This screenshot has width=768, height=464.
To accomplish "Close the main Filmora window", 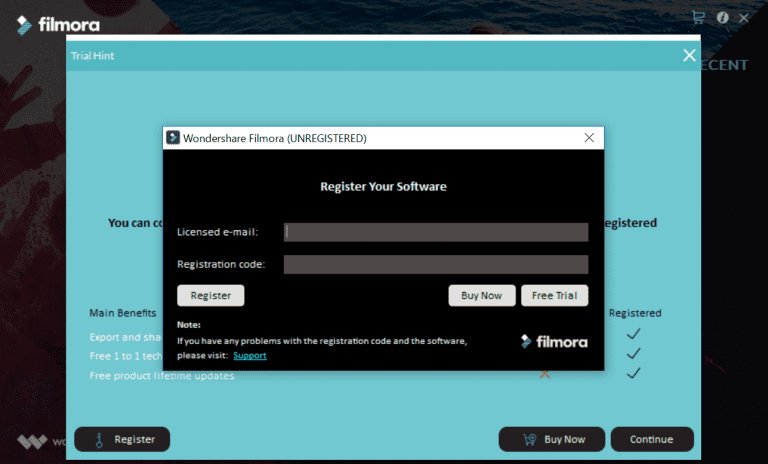I will click(x=744, y=17).
